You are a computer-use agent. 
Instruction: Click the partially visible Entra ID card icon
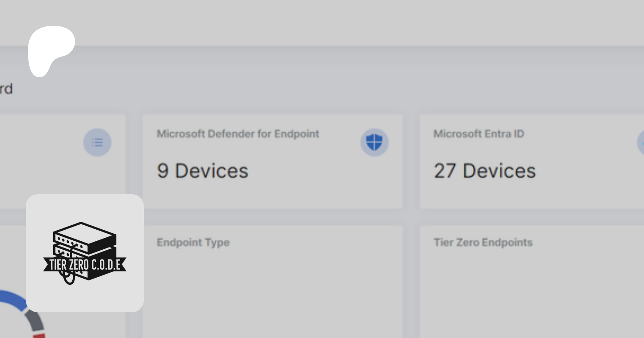pyautogui.click(x=641, y=142)
